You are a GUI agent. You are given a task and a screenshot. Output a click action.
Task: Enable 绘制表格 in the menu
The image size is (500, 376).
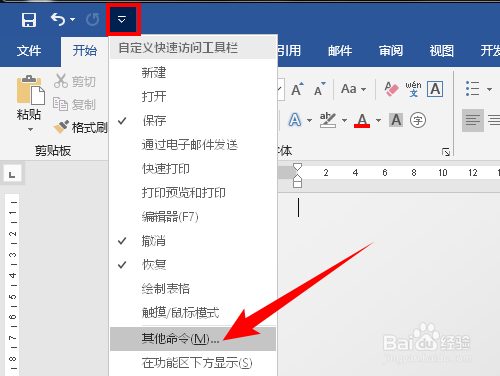pyautogui.click(x=193, y=289)
